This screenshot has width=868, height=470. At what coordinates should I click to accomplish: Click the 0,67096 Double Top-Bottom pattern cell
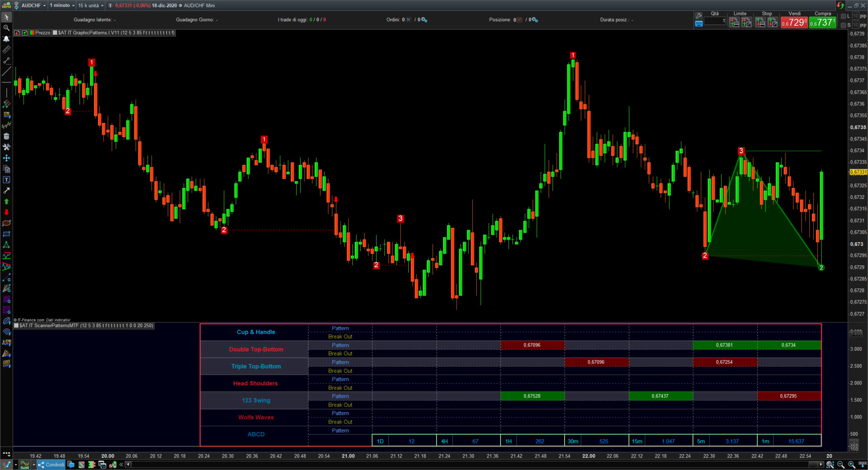(533, 345)
